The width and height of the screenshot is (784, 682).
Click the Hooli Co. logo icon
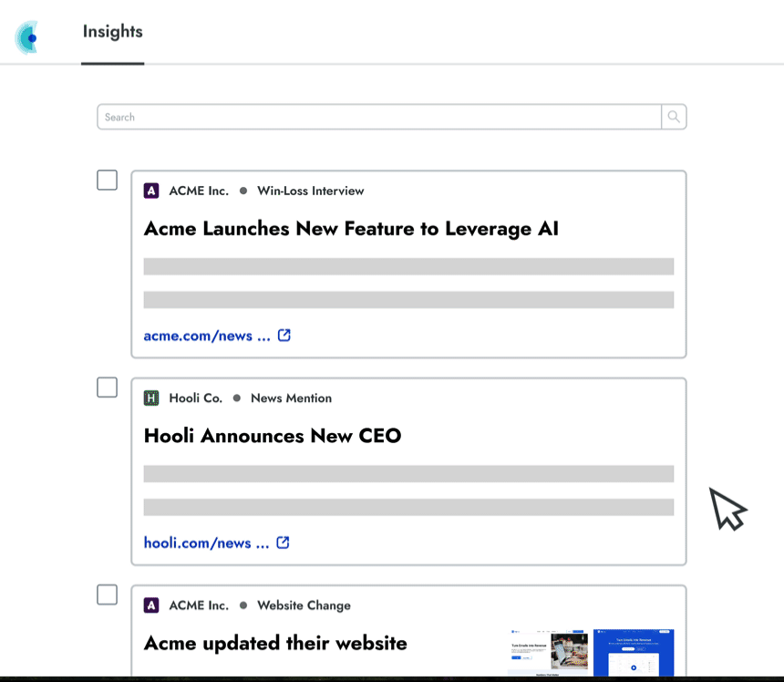coord(151,398)
